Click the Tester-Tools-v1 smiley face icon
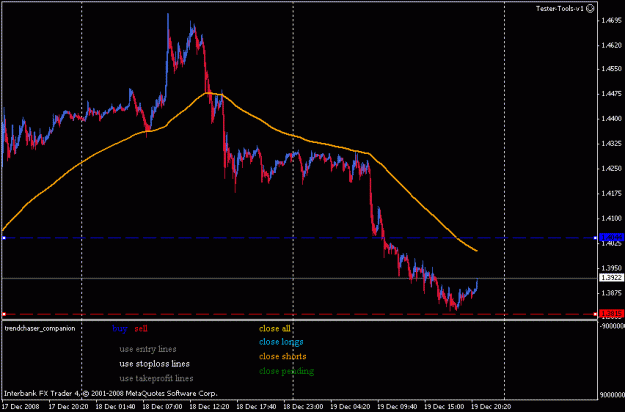The width and height of the screenshot is (625, 412). [x=590, y=8]
